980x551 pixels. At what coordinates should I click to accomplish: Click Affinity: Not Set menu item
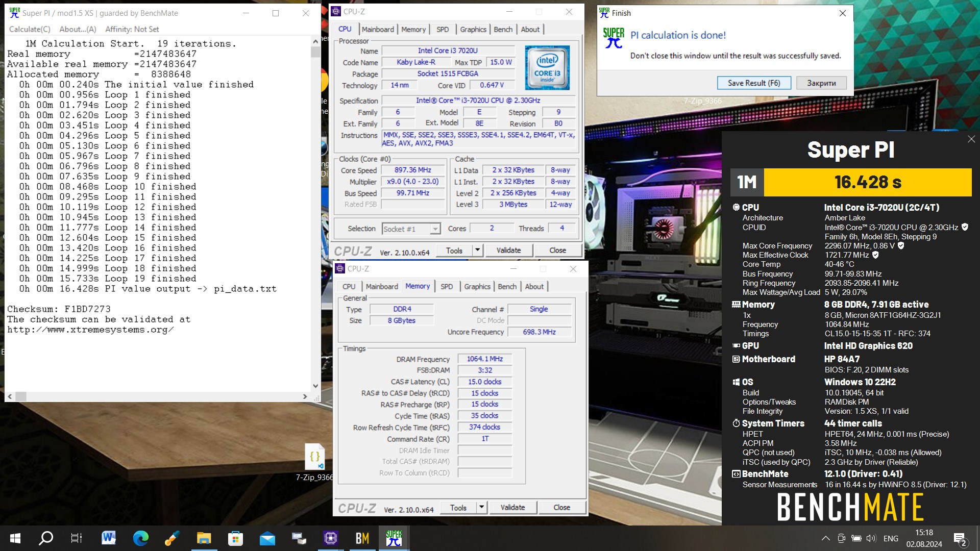pyautogui.click(x=132, y=29)
